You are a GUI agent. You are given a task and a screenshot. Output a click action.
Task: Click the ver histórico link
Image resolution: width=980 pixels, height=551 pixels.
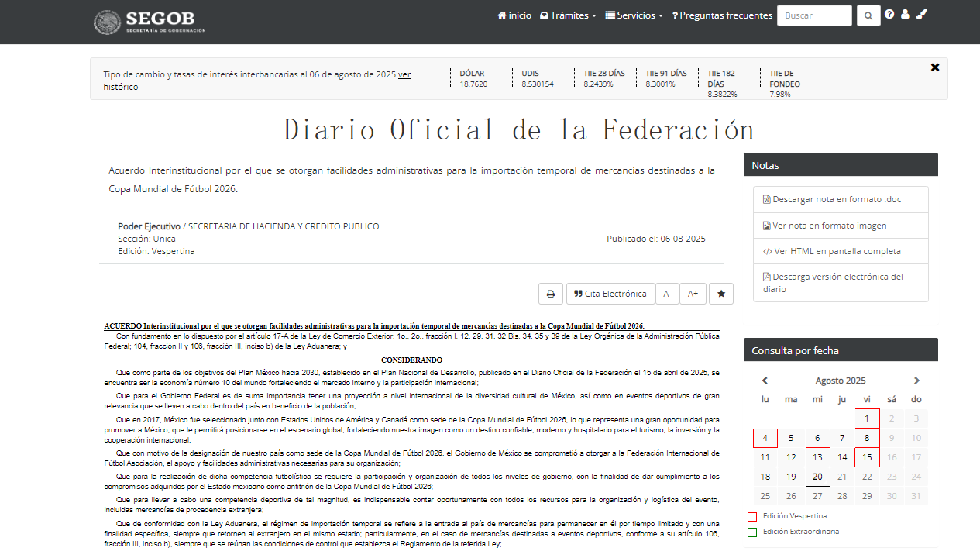click(257, 81)
